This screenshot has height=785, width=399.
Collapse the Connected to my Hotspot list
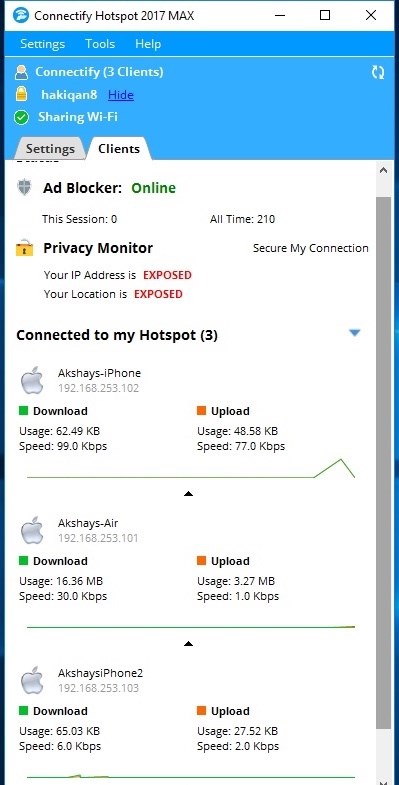click(x=354, y=333)
